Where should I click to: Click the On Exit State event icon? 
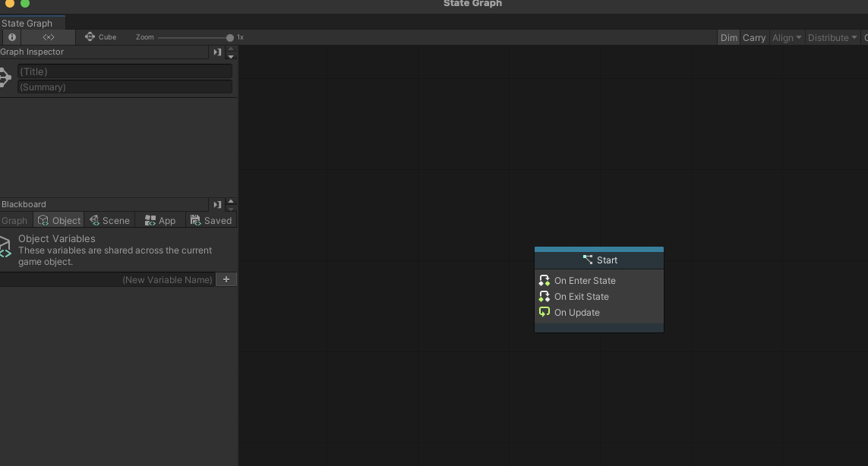(x=544, y=297)
